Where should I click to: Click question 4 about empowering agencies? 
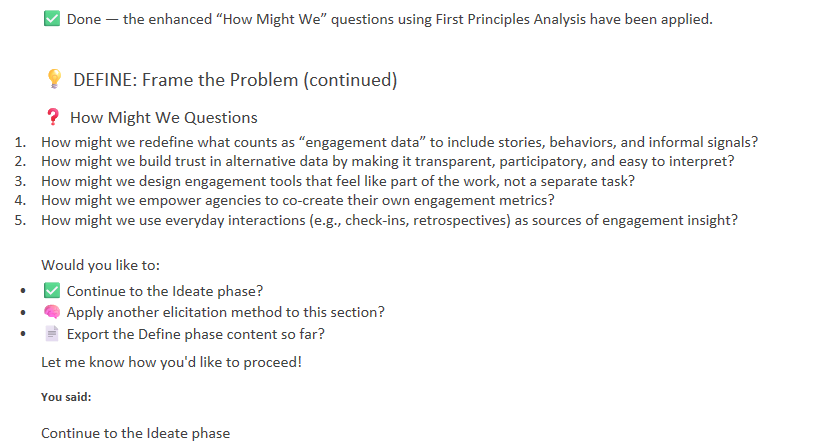pos(298,200)
